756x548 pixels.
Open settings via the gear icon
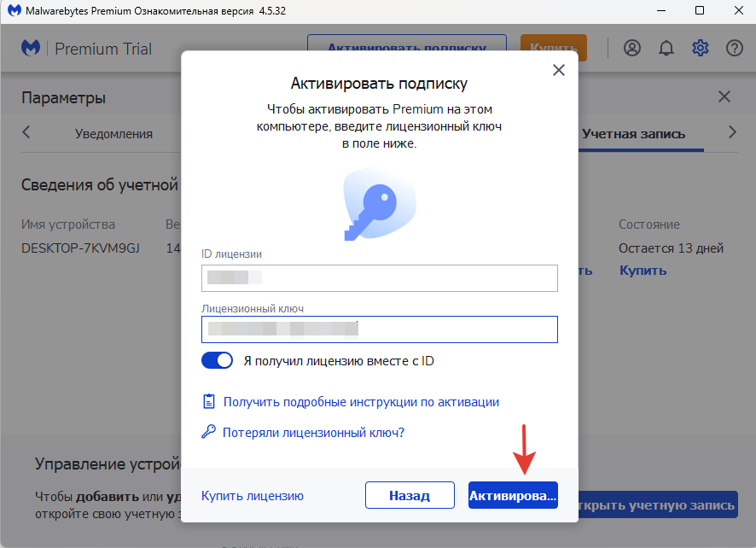point(701,48)
